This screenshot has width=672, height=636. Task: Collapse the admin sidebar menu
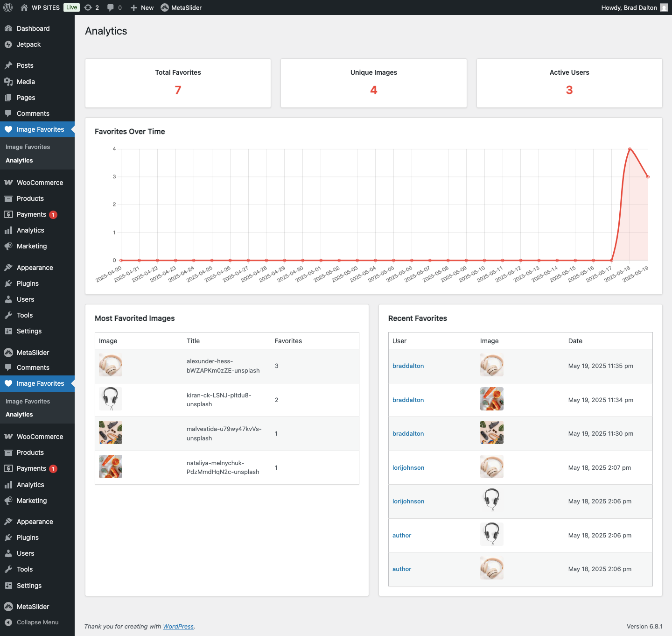tap(32, 622)
